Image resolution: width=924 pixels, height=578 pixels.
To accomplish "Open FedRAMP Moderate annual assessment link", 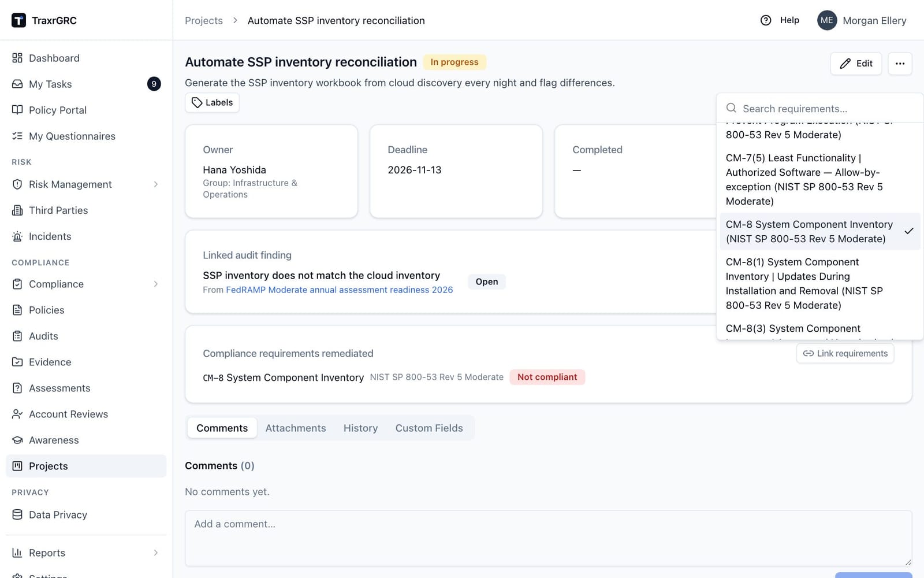I will pos(340,290).
